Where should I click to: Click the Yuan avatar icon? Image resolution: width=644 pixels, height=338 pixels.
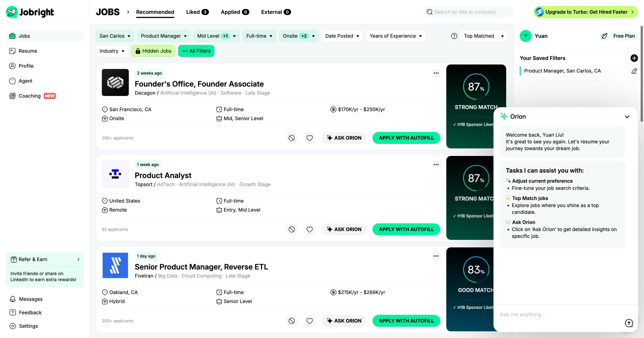point(525,36)
